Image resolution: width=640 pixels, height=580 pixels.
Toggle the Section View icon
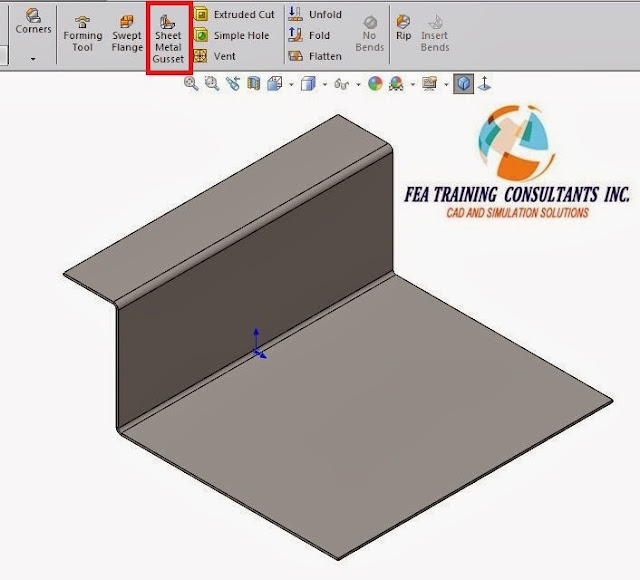(x=253, y=83)
